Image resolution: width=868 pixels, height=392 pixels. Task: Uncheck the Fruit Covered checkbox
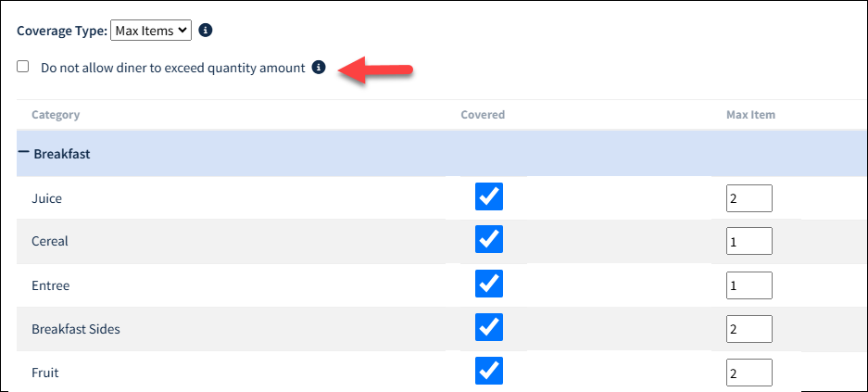[489, 371]
